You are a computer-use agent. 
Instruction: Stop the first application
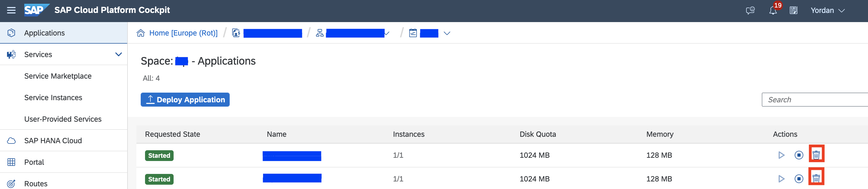pyautogui.click(x=798, y=155)
